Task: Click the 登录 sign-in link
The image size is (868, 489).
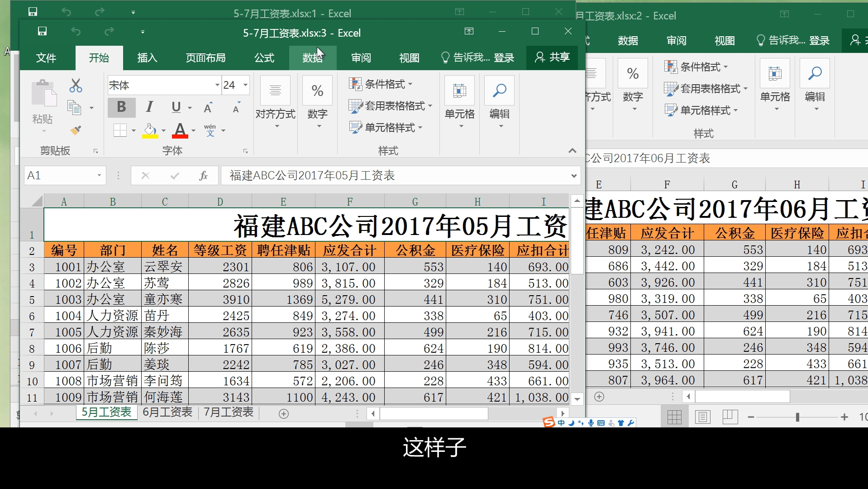Action: coord(504,58)
